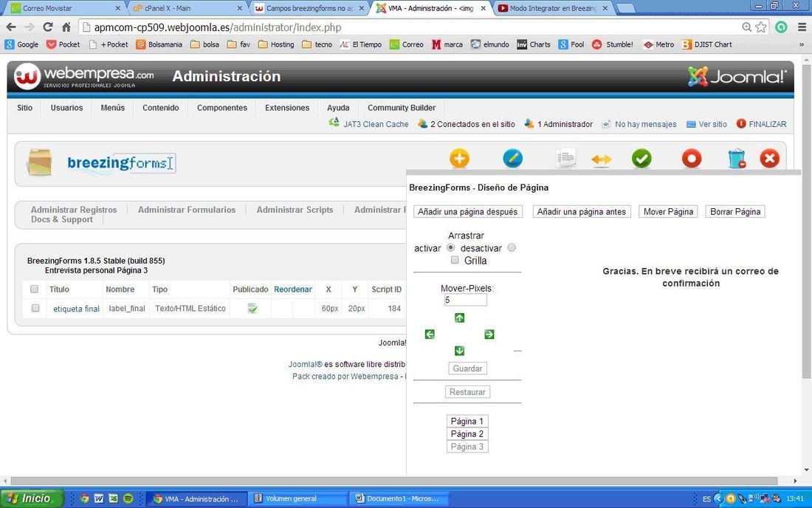Toggle published status icon for etiqueta final
Image resolution: width=812 pixels, height=508 pixels.
click(252, 309)
